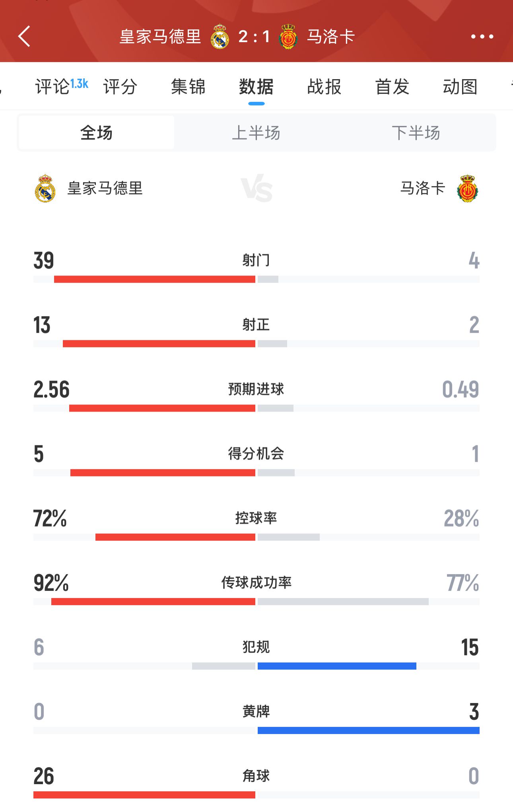Switch to 下半场 second half stats
The width and height of the screenshot is (513, 812).
[416, 133]
